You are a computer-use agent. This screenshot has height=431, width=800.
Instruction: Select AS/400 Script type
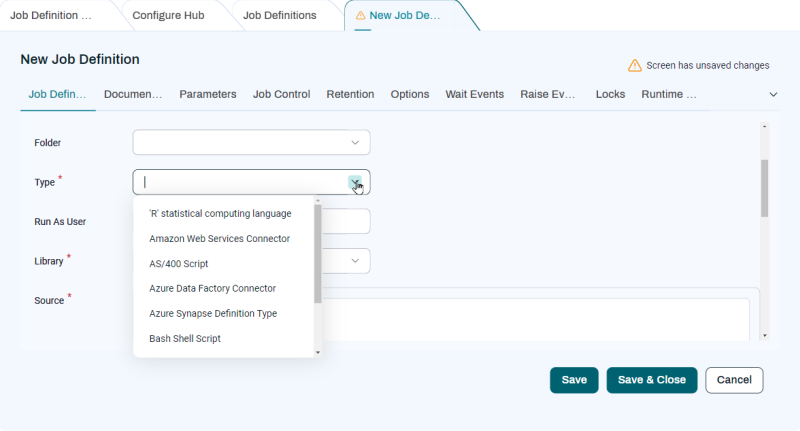point(178,264)
